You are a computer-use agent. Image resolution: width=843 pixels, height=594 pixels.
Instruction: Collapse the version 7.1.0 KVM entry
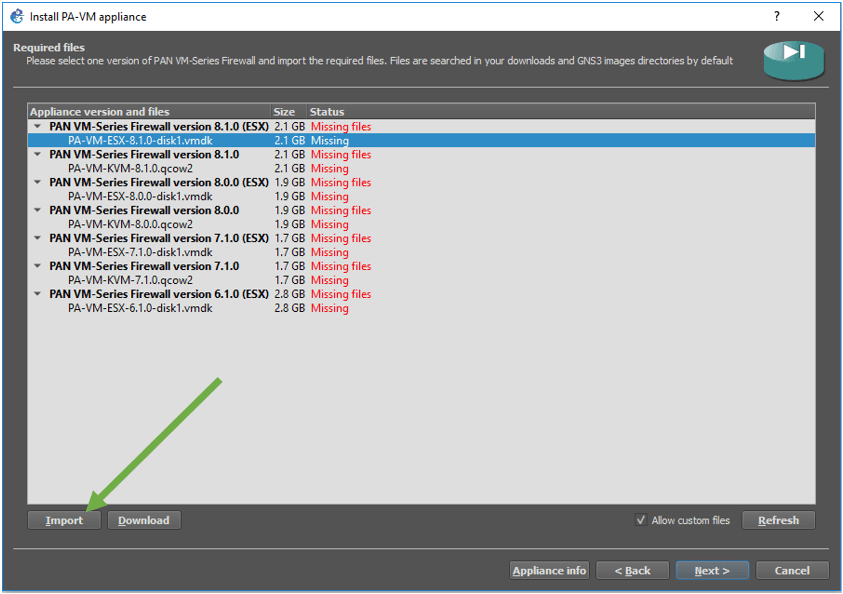37,266
